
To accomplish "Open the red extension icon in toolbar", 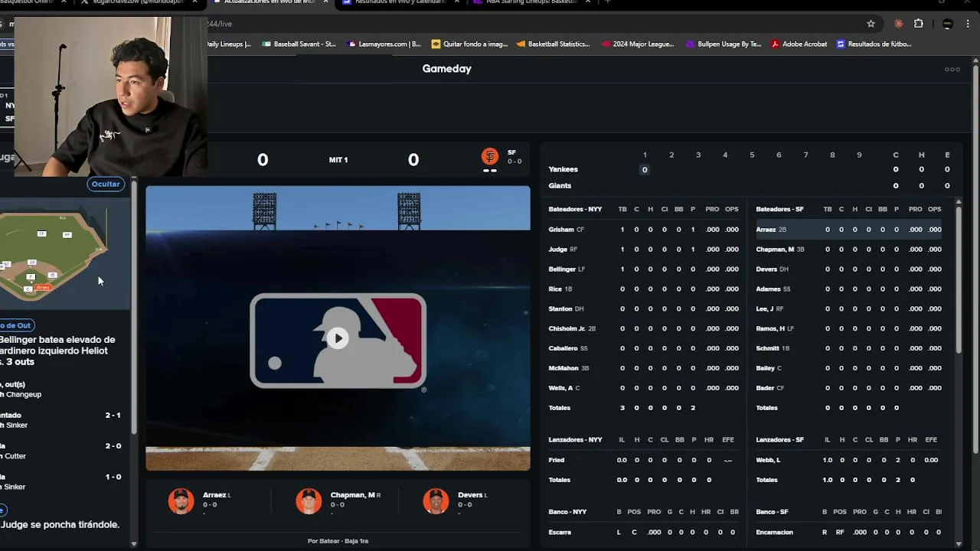I will click(899, 24).
